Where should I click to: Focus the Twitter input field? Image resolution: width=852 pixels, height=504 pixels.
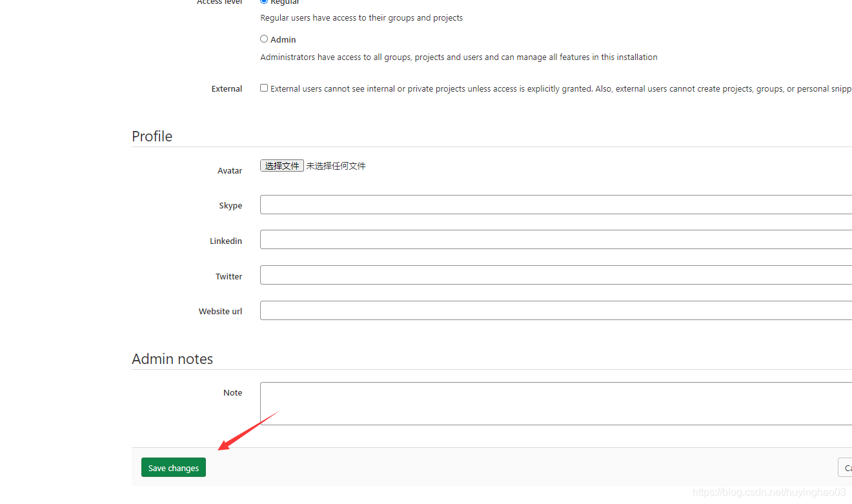pos(556,275)
